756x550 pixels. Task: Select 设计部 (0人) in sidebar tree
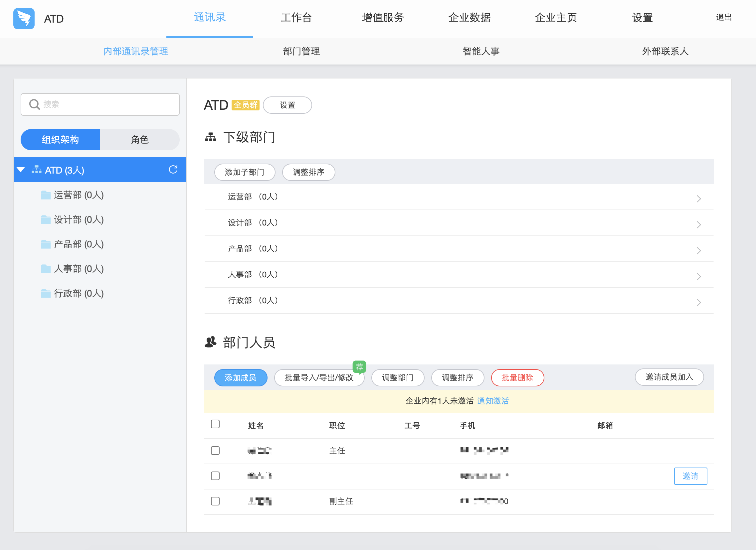pyautogui.click(x=79, y=219)
